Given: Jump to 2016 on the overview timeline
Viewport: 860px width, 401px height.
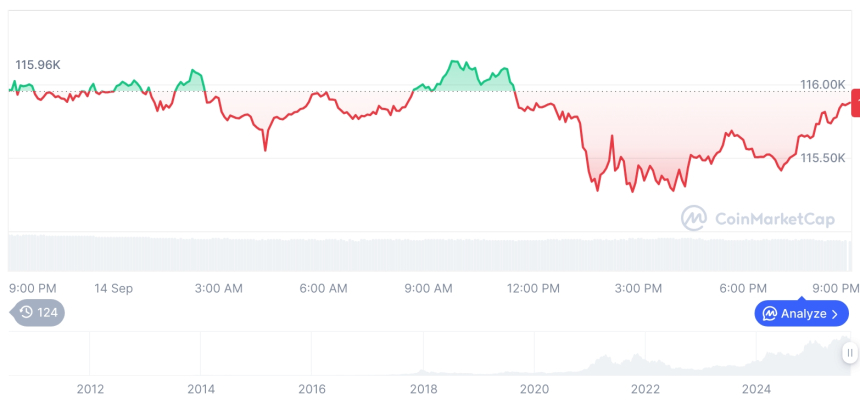Looking at the screenshot, I should coord(312,389).
